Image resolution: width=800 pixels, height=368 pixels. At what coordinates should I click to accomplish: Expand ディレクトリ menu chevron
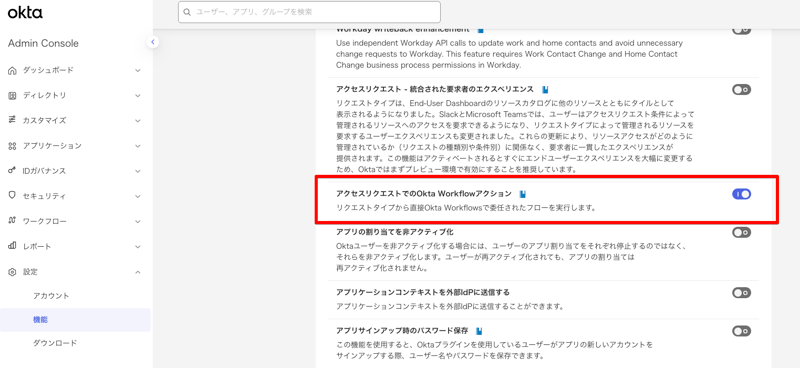pos(138,95)
